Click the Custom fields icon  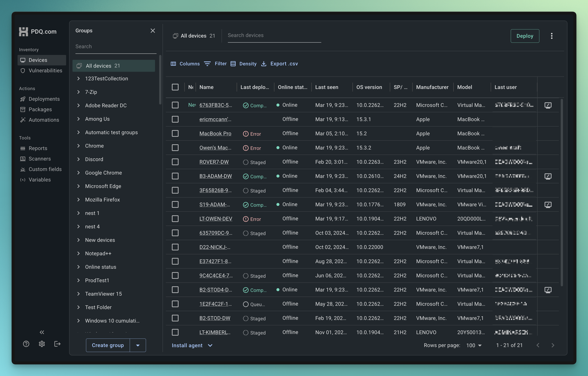click(x=23, y=169)
